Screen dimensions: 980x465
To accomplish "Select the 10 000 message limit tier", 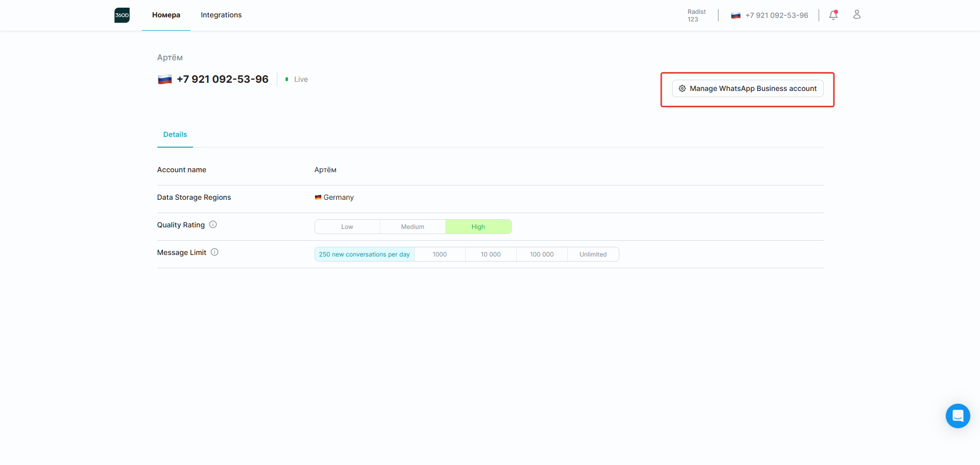I will 491,254.
